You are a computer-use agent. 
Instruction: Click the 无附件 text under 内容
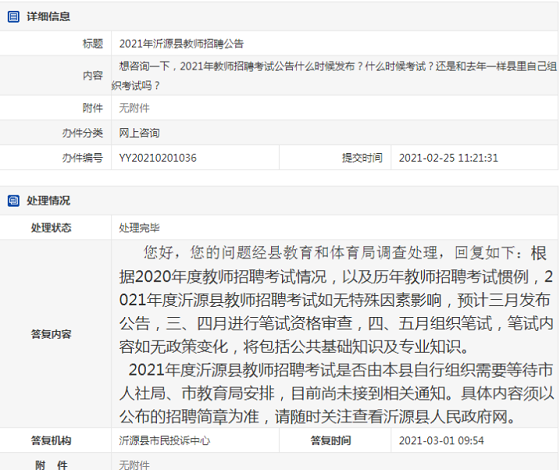tap(134, 108)
